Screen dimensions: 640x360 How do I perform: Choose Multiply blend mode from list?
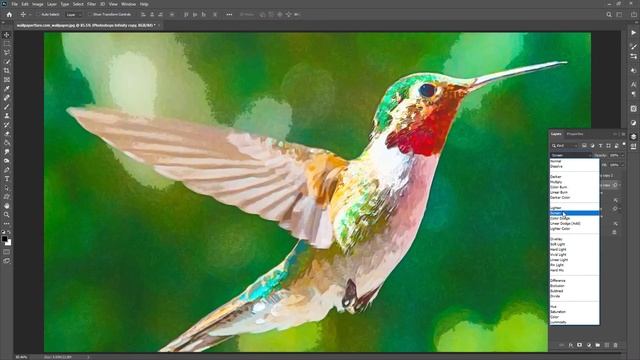point(574,182)
